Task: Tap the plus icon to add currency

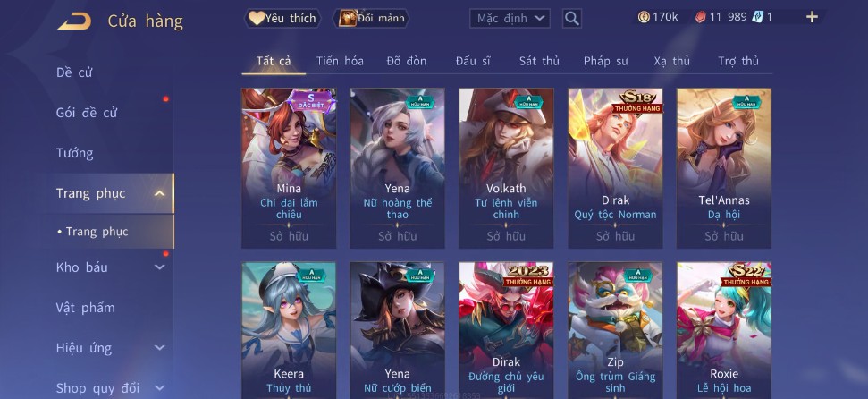Action: click(x=812, y=17)
